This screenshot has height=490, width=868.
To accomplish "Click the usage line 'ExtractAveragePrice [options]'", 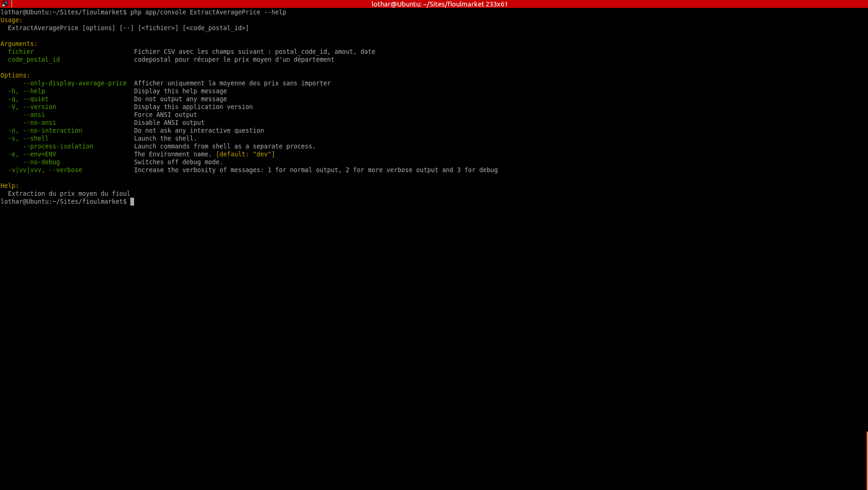I will coord(62,28).
